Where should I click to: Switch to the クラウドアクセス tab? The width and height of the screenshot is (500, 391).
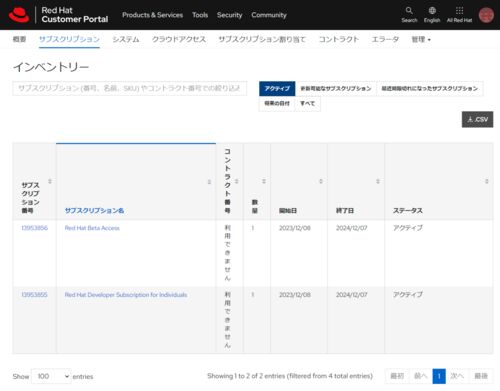[x=179, y=39]
